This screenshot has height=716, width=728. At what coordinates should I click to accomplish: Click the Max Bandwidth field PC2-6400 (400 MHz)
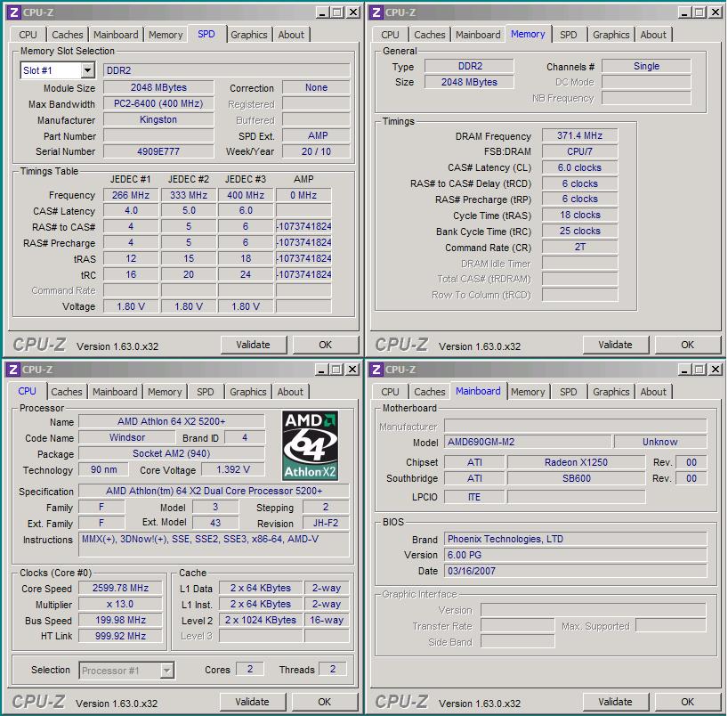(158, 103)
